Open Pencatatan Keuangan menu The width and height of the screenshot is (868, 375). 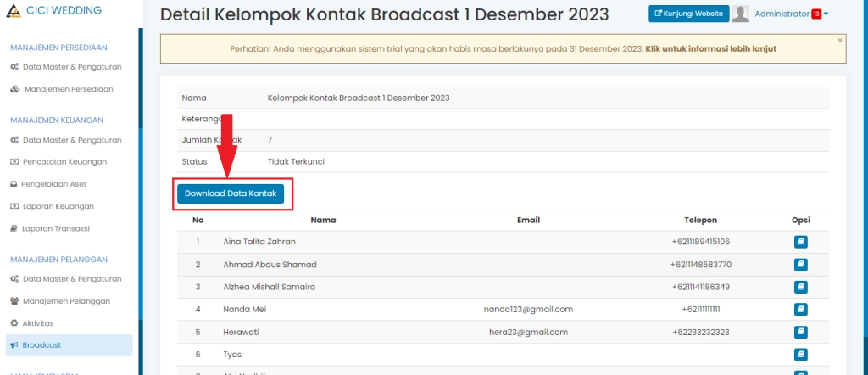59,162
